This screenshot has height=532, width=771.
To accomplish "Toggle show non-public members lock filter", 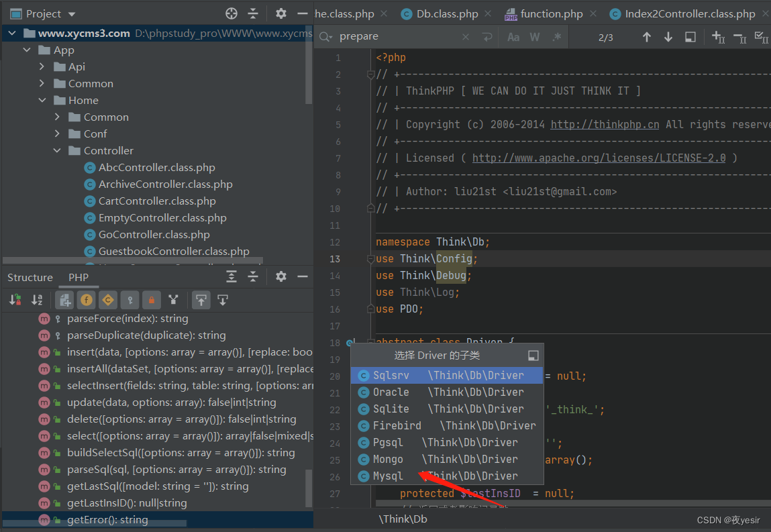I will point(152,300).
